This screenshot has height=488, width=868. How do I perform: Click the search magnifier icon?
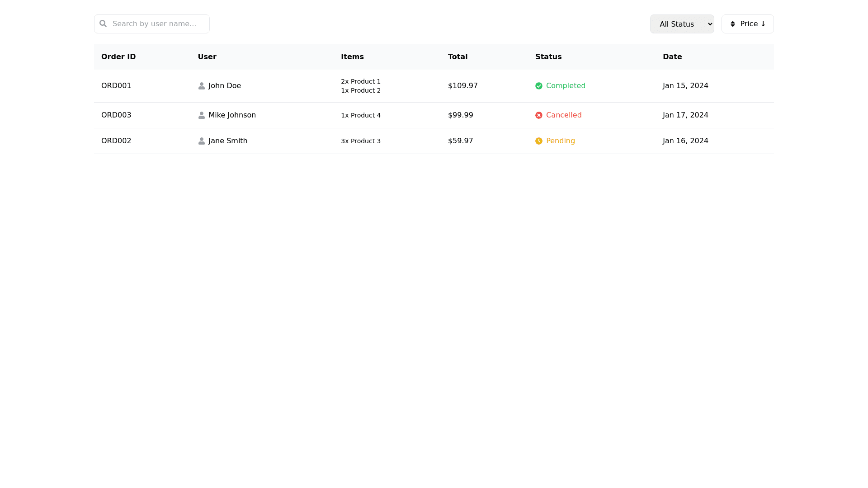click(x=103, y=23)
